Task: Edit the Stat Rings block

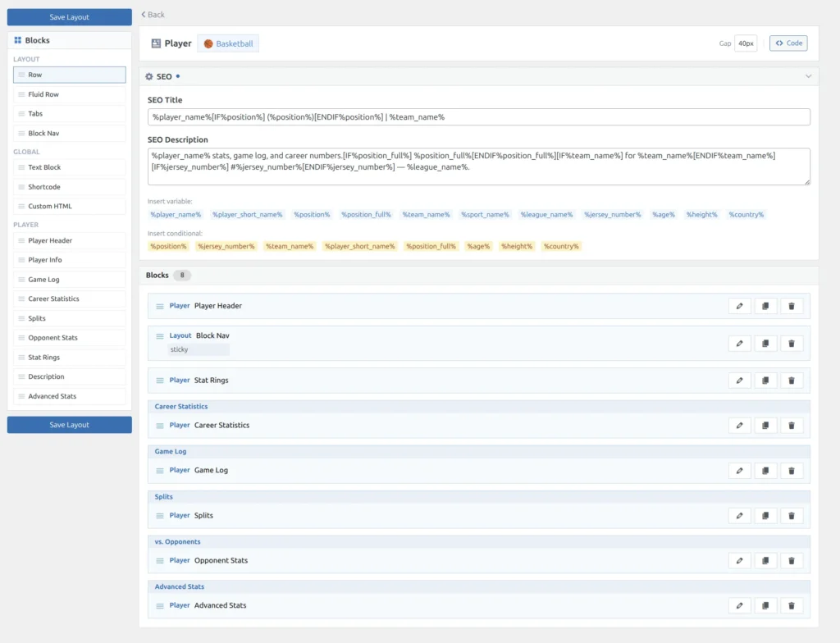Action: click(x=739, y=381)
